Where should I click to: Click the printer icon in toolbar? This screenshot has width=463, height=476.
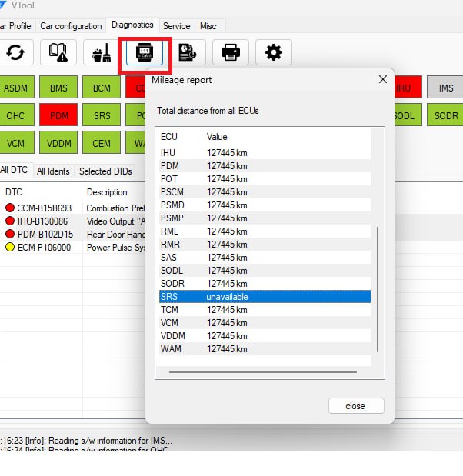tap(231, 52)
